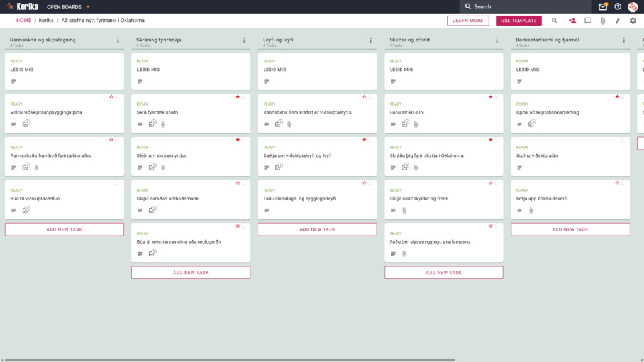Click the highlight pen tool icon
The height and width of the screenshot is (362, 644).
pos(618,21)
